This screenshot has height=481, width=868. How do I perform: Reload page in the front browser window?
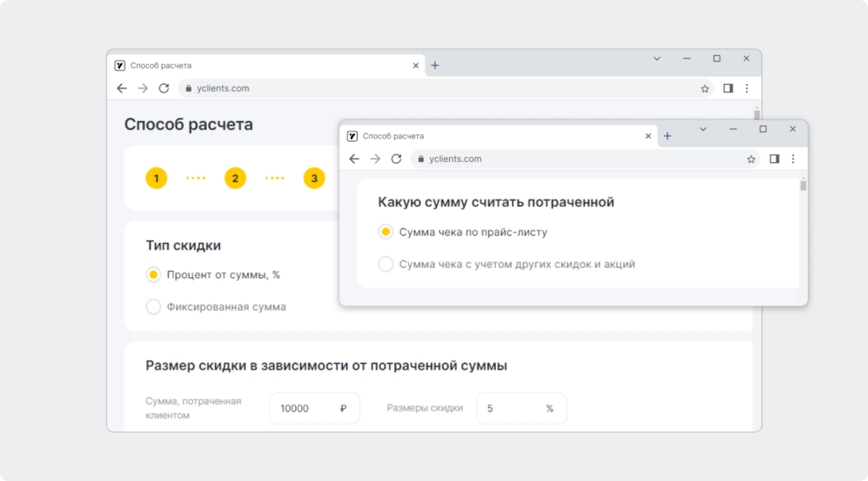397,159
